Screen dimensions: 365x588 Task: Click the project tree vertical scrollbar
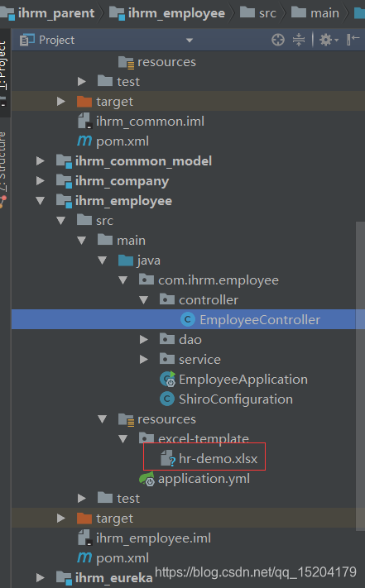(x=360, y=375)
